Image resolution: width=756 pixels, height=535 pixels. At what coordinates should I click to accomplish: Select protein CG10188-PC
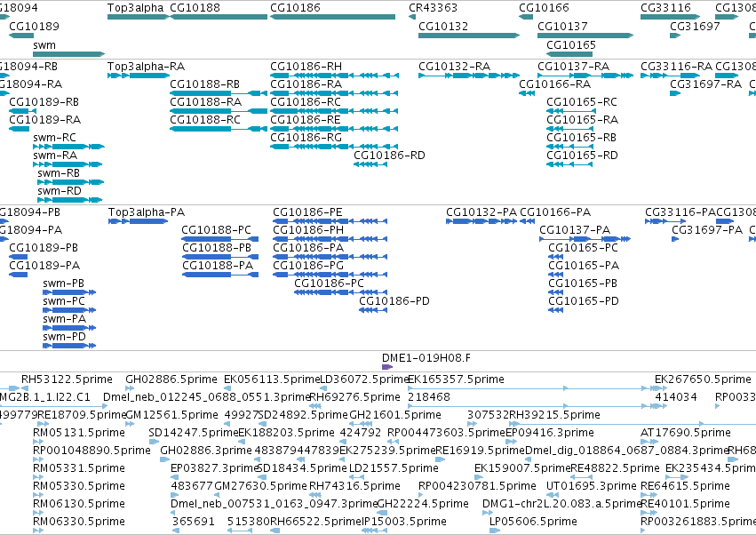[x=220, y=239]
